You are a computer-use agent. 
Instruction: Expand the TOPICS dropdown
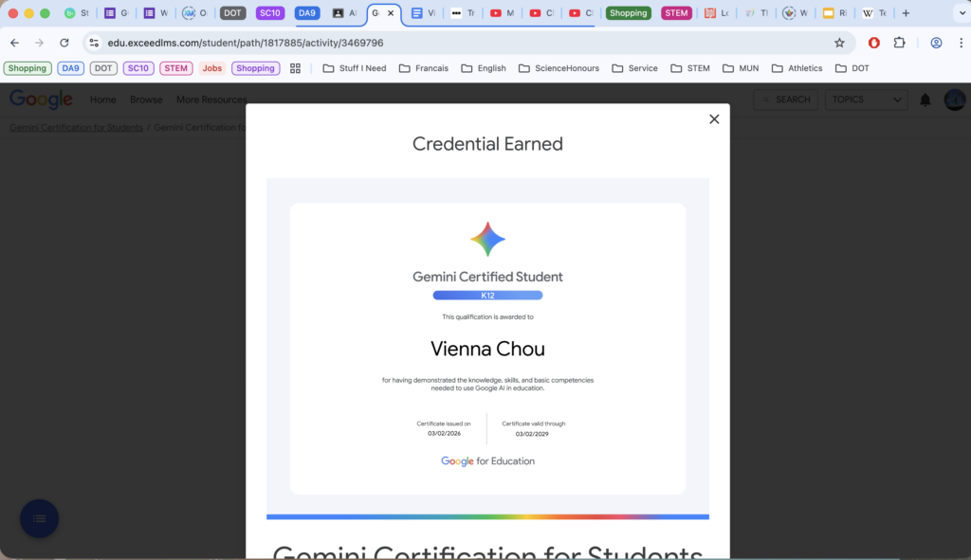click(x=867, y=99)
